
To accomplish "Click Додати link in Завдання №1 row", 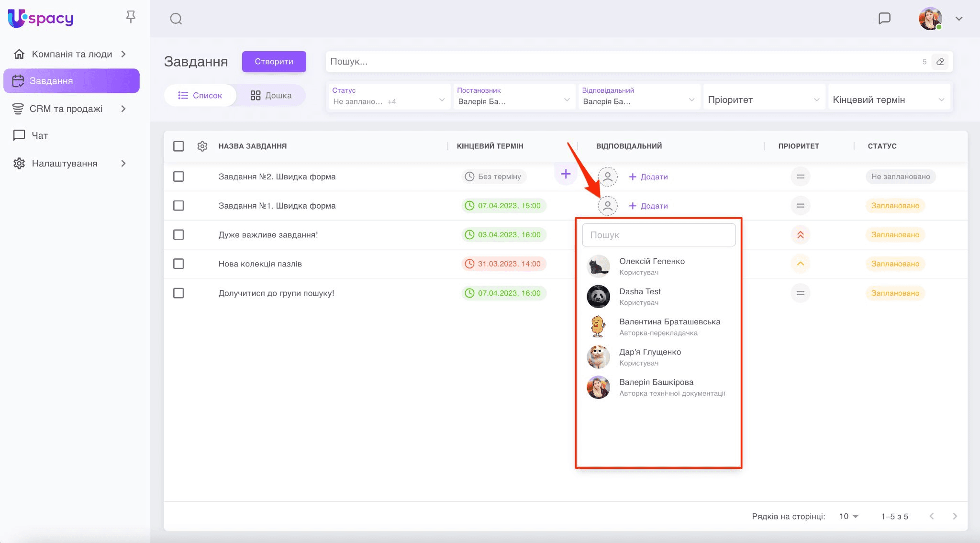I will click(x=648, y=206).
